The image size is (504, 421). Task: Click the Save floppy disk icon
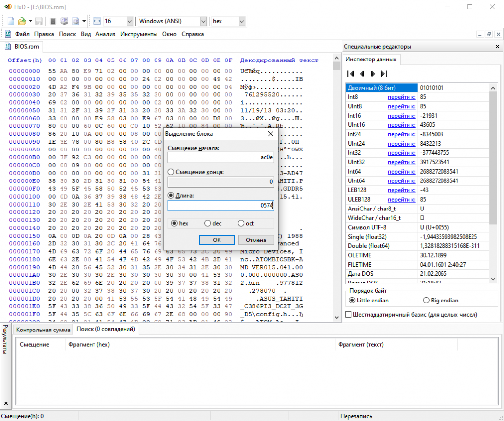[x=39, y=21]
